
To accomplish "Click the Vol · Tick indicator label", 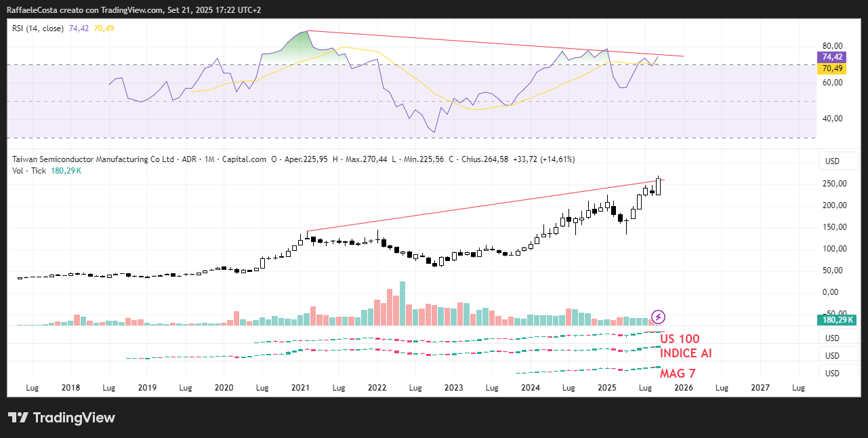I will (29, 170).
